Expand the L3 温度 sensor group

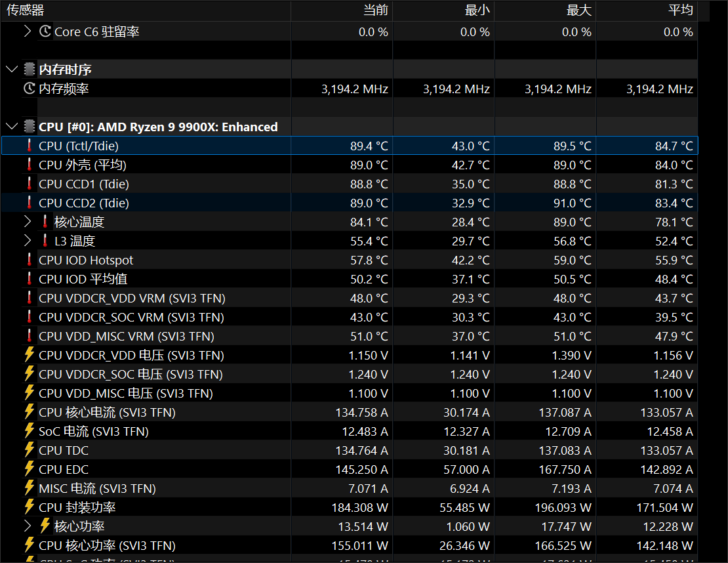tap(27, 241)
